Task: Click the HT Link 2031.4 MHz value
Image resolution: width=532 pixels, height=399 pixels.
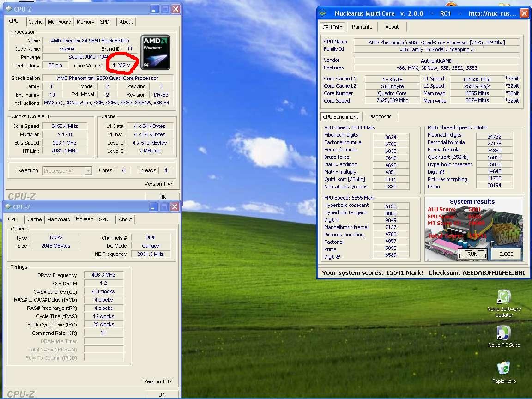Action: click(65, 151)
